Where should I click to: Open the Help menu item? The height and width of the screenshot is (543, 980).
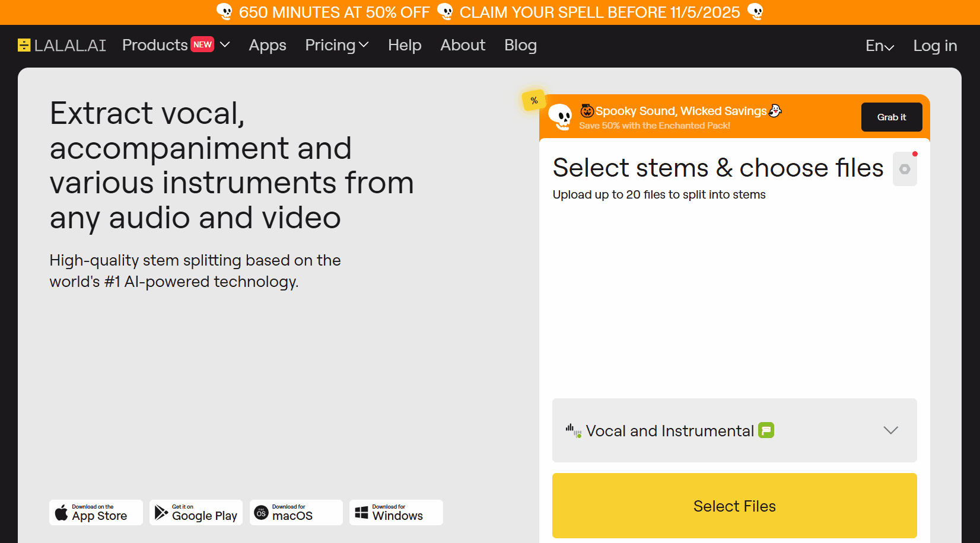click(x=405, y=45)
